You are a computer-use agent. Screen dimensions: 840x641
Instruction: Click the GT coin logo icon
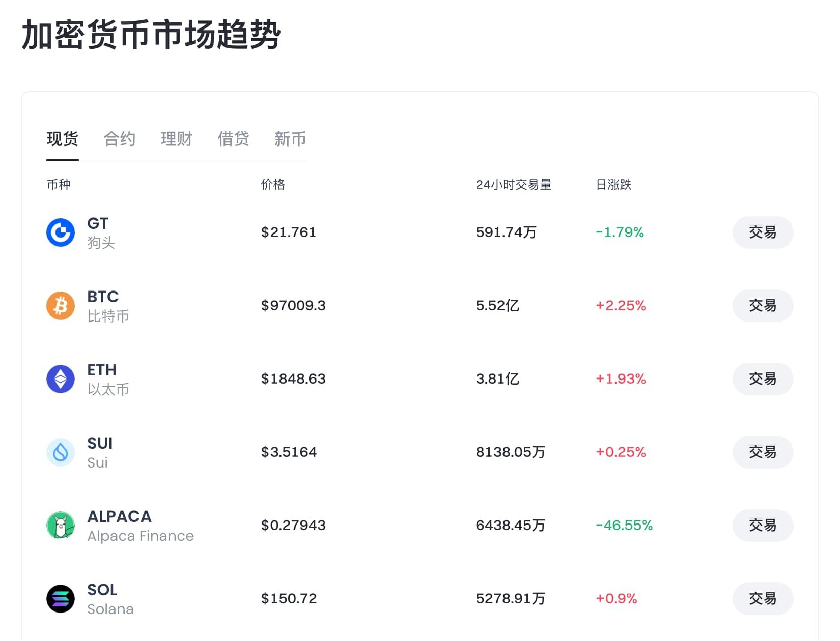[61, 232]
